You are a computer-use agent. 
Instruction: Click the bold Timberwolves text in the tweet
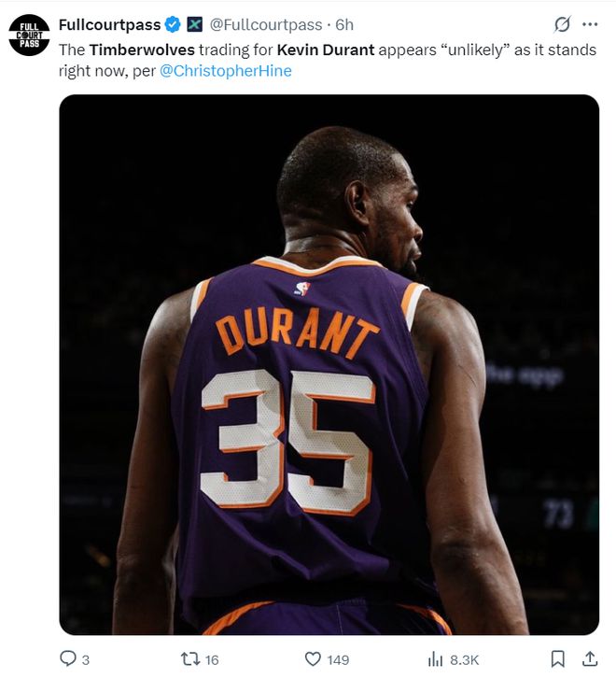coord(142,49)
